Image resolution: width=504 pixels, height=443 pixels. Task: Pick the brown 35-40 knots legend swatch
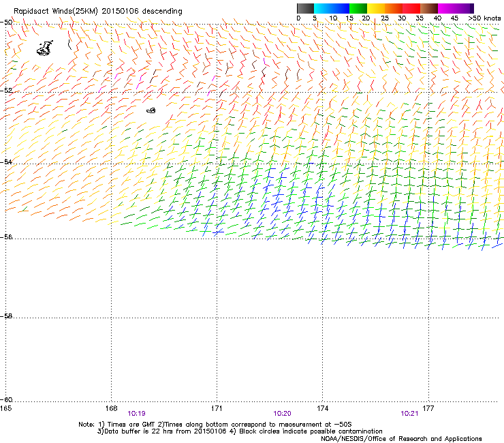click(429, 8)
